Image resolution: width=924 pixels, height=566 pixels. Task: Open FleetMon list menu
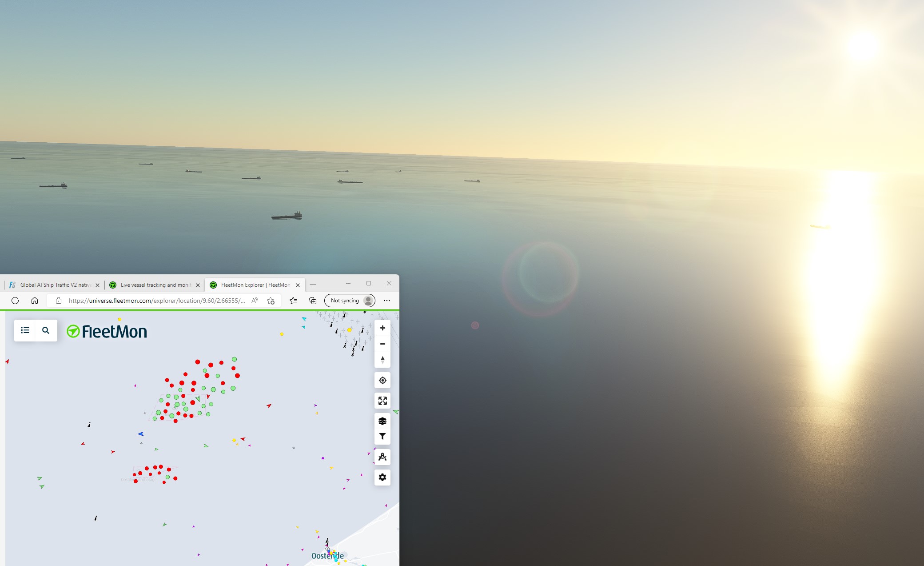coord(25,330)
